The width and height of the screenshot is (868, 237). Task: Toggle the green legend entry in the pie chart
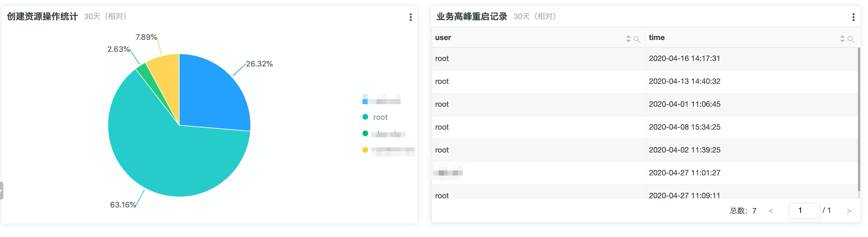tap(384, 133)
